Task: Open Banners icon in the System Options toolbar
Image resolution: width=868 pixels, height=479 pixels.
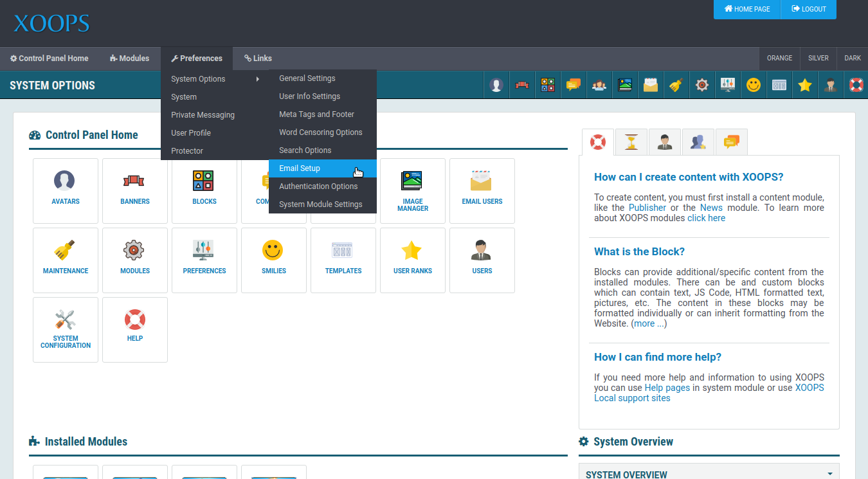Action: tap(522, 85)
